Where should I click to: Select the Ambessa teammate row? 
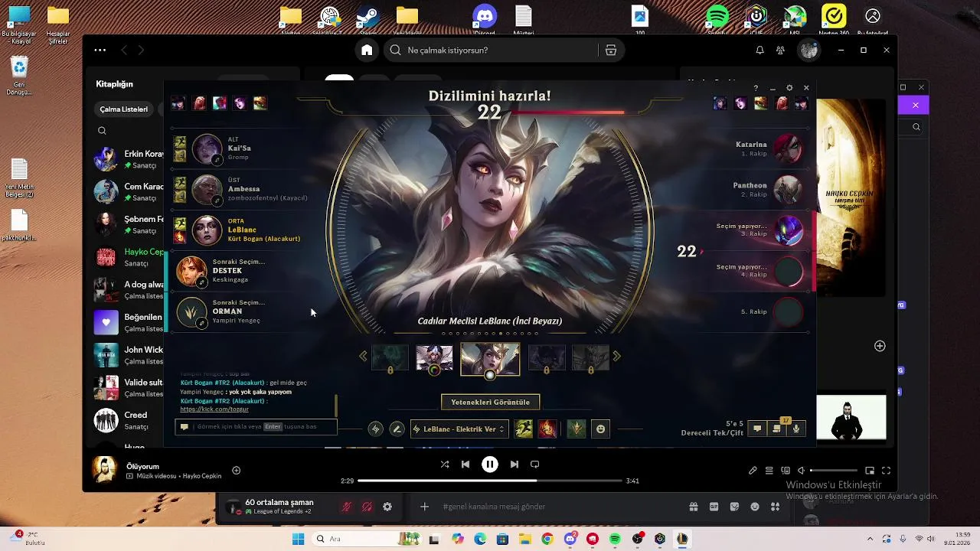click(x=245, y=189)
